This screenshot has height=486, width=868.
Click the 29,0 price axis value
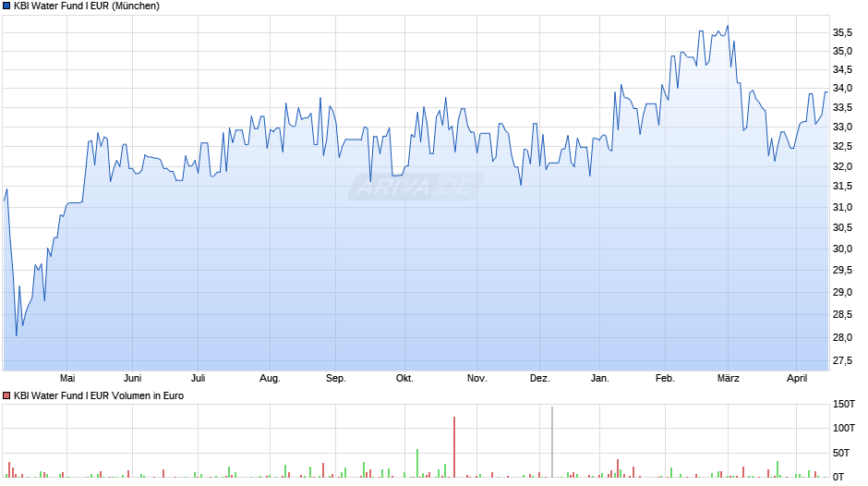point(842,292)
